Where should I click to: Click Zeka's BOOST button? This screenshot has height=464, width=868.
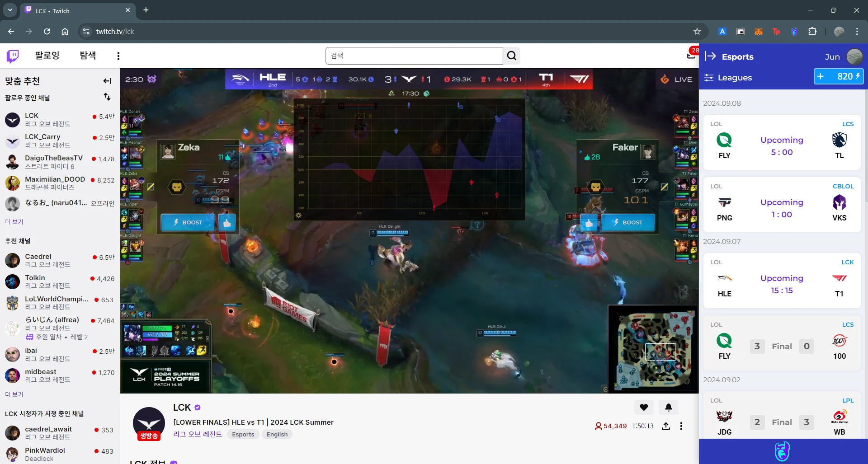188,222
